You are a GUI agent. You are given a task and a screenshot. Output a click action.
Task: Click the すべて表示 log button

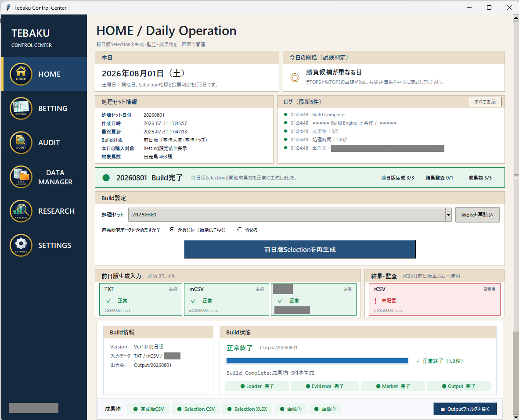coord(485,102)
